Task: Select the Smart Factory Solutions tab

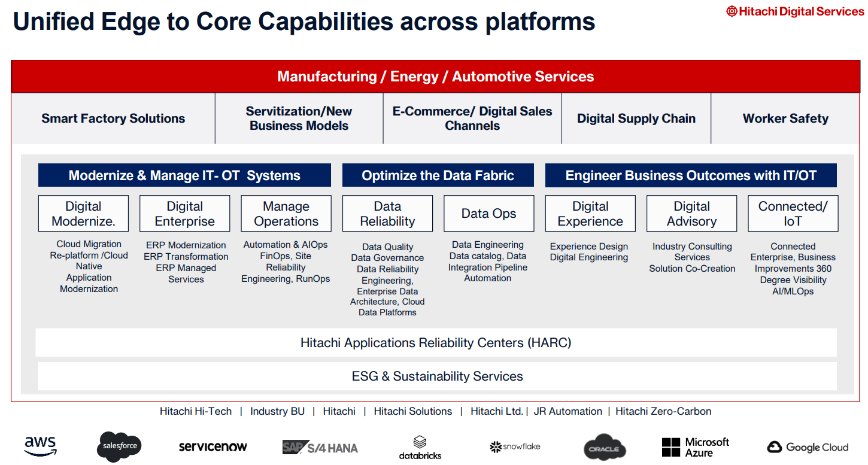Action: pos(113,118)
